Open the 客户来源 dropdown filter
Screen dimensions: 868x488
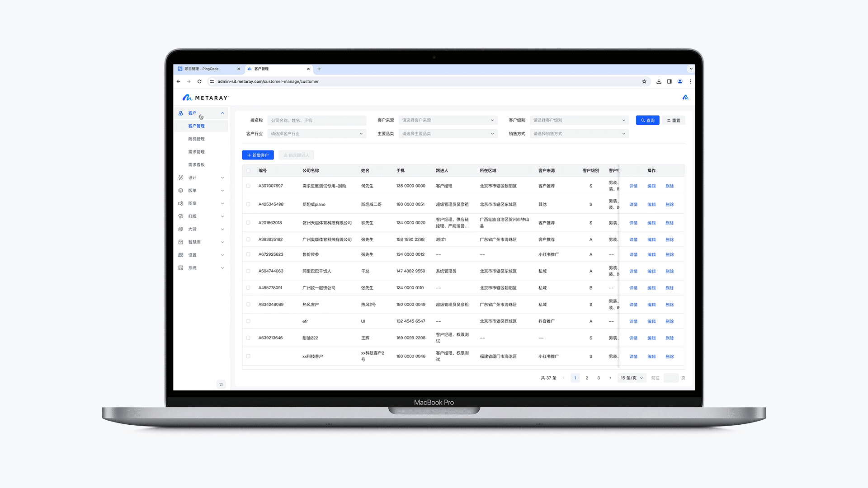click(x=448, y=120)
